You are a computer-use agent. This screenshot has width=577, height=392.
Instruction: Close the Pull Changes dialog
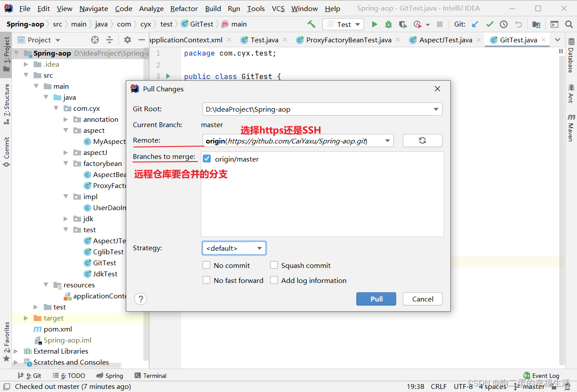point(437,89)
